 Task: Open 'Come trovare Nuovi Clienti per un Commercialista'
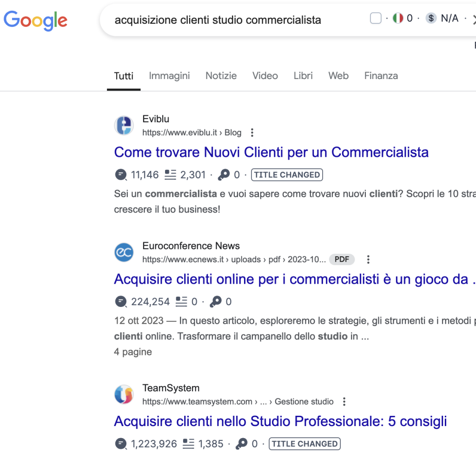271,152
